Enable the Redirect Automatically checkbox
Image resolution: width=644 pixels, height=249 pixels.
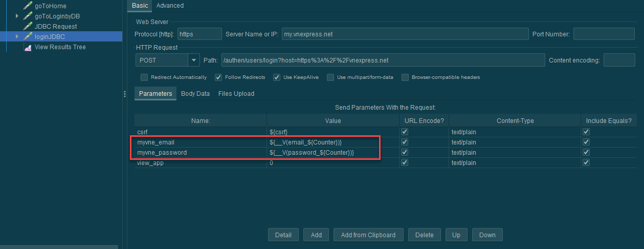144,77
